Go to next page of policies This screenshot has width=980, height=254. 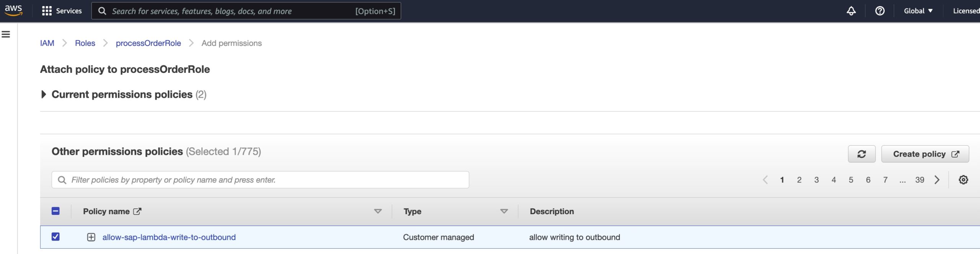coord(937,180)
